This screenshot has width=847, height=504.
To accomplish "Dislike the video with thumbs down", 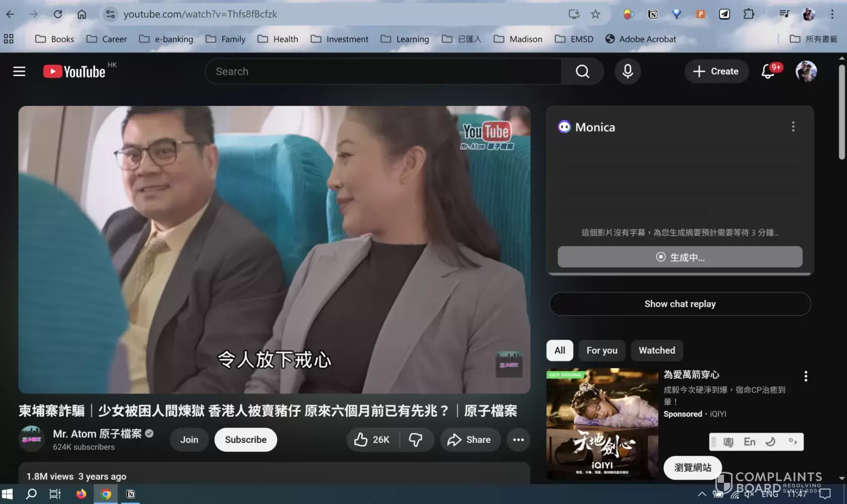I will click(416, 439).
